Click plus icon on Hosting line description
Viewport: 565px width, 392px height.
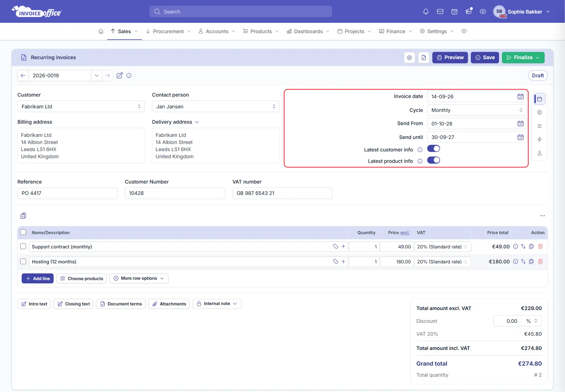(343, 262)
